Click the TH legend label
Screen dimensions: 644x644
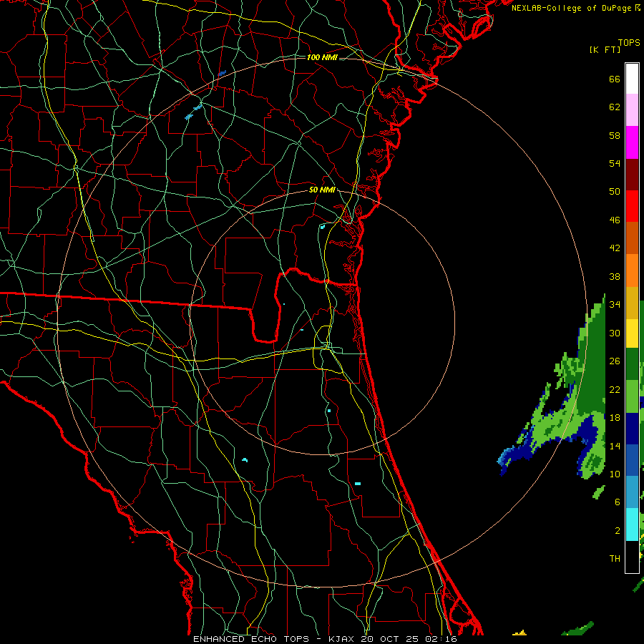615,559
